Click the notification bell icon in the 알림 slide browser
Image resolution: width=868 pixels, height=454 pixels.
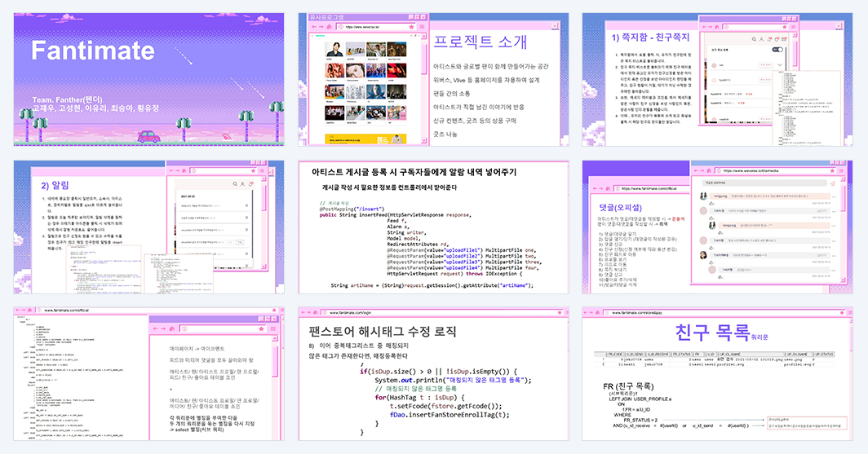[x=251, y=183]
